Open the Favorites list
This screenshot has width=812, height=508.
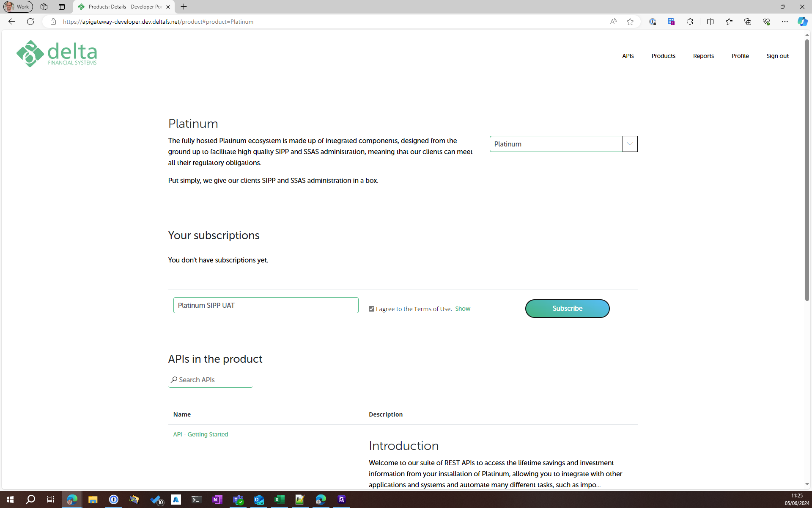click(729, 22)
